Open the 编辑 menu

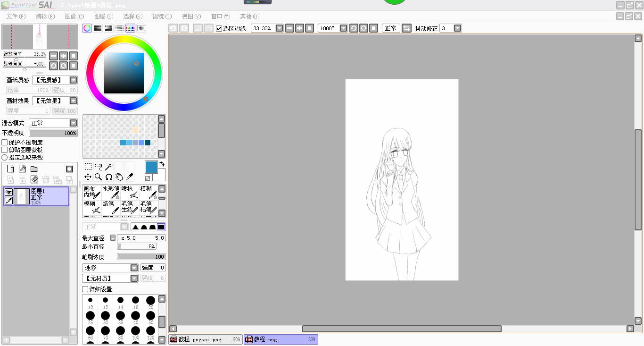pyautogui.click(x=45, y=17)
